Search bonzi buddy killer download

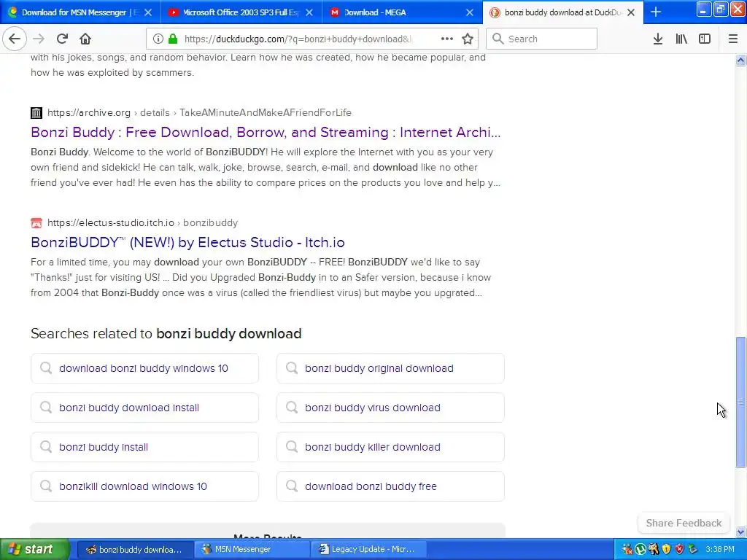(x=390, y=447)
